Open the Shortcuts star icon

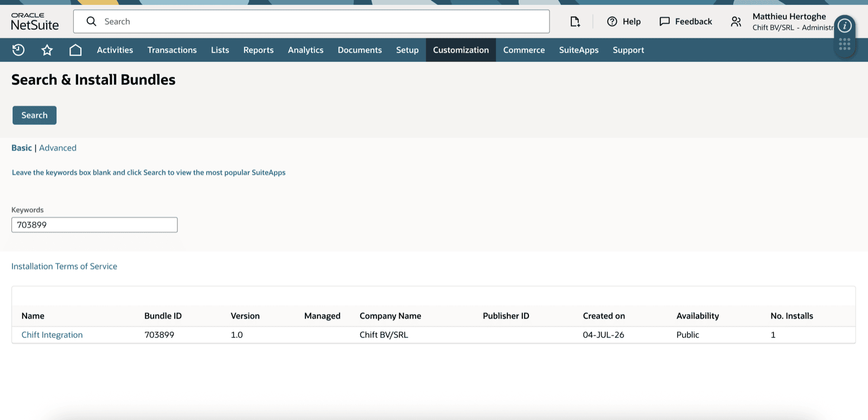click(47, 50)
